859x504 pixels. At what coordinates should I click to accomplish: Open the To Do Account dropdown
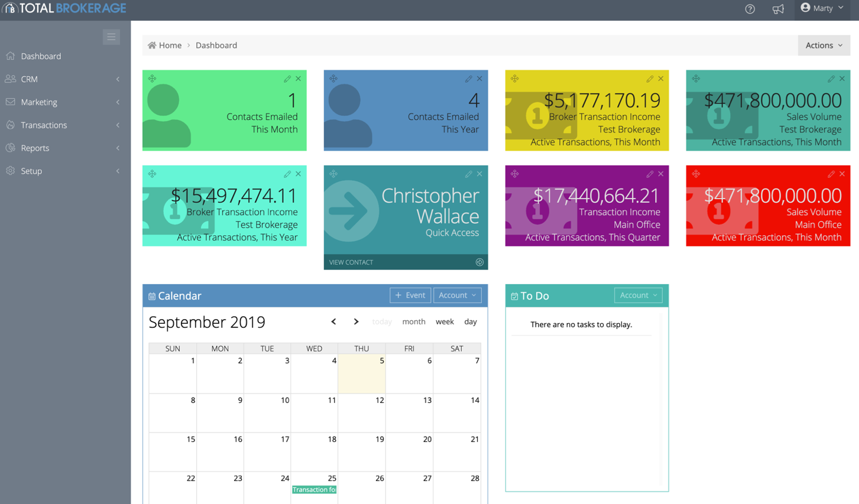point(638,295)
